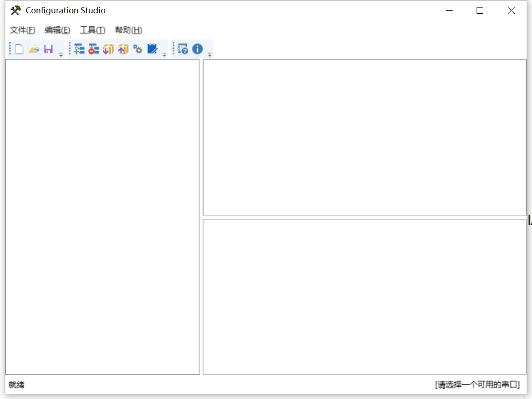
Task: Click the 就绪 status bar text
Action: (17, 385)
